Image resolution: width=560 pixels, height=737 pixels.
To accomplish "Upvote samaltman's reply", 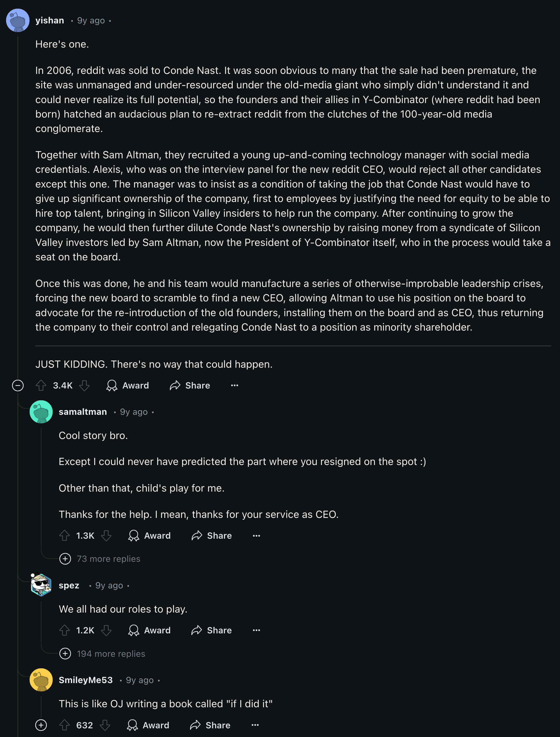I will pyautogui.click(x=64, y=536).
